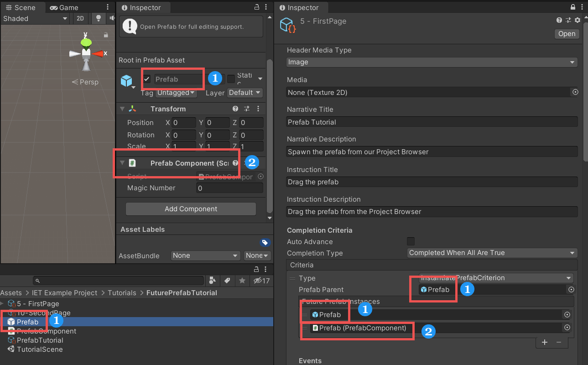588x365 pixels.
Task: Click the 2D view mode button
Action: [80, 19]
